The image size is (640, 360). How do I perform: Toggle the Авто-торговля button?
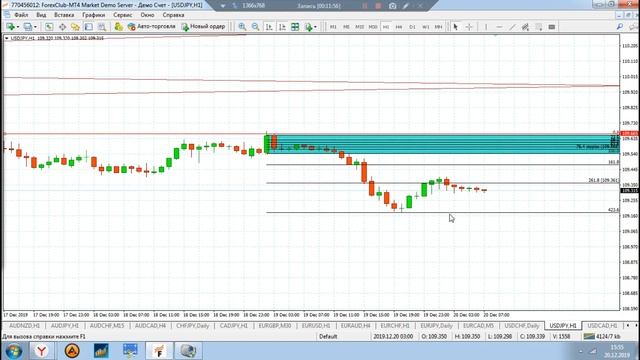(151, 27)
